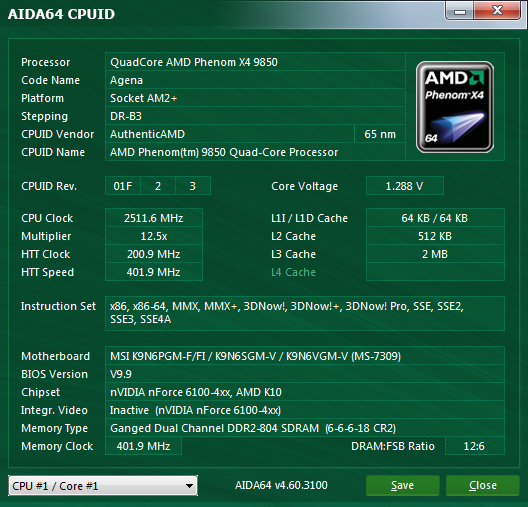Image resolution: width=528 pixels, height=507 pixels.
Task: Click the 200.9 MHz HTT clock value
Action: (x=154, y=254)
